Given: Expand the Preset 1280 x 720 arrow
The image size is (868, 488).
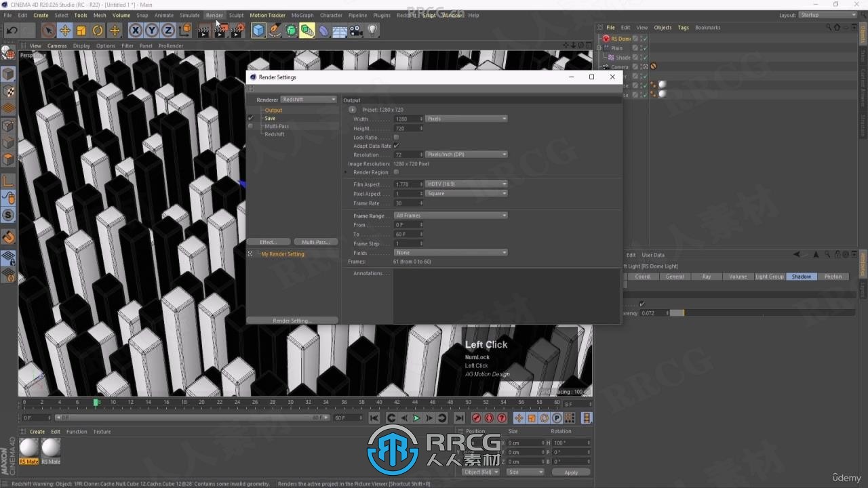Looking at the screenshot, I should (x=353, y=110).
